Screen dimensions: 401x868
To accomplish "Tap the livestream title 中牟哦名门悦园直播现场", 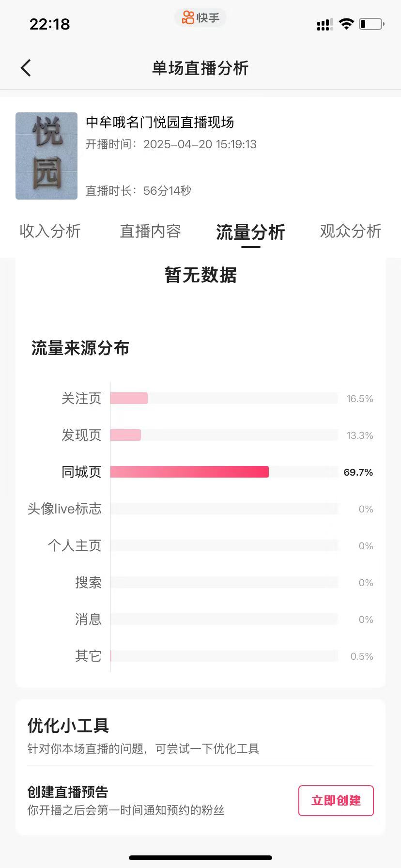I will pyautogui.click(x=160, y=122).
